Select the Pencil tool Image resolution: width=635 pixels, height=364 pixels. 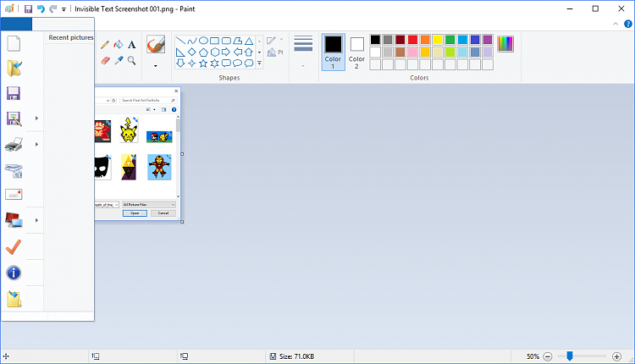tap(105, 44)
